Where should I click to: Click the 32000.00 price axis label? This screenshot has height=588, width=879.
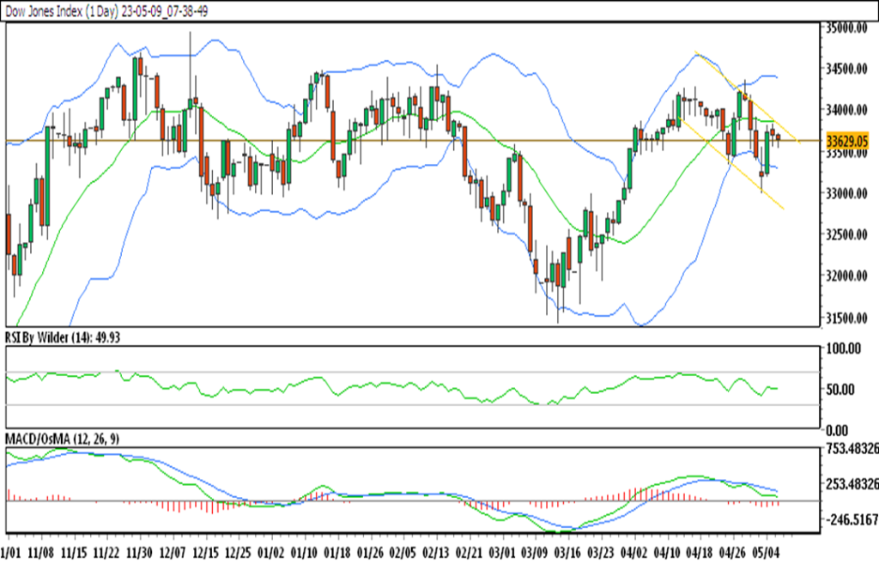(847, 276)
